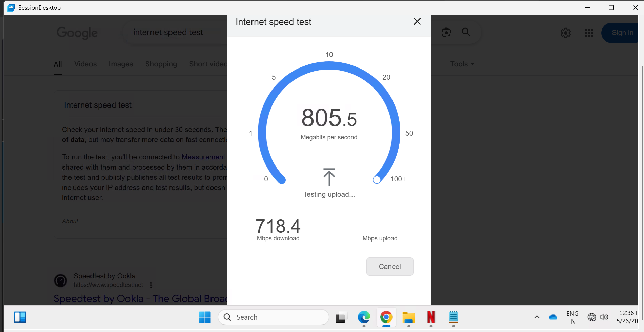This screenshot has width=644, height=332.
Task: Open Quick Settings gear icon
Action: point(565,33)
